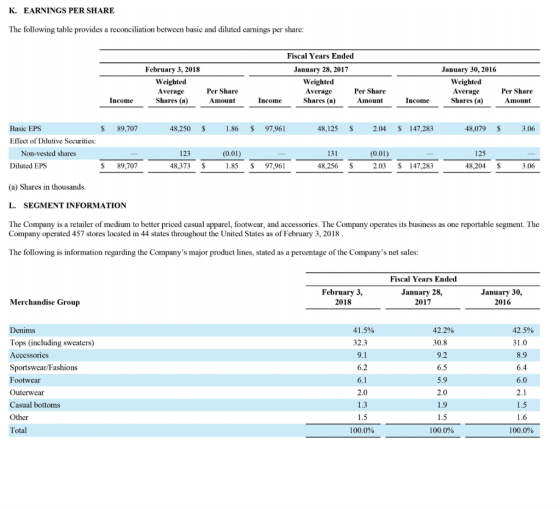This screenshot has width=560, height=509.
Task: Select 'Effect of Dilutive Securities:' label
Action: click(53, 141)
